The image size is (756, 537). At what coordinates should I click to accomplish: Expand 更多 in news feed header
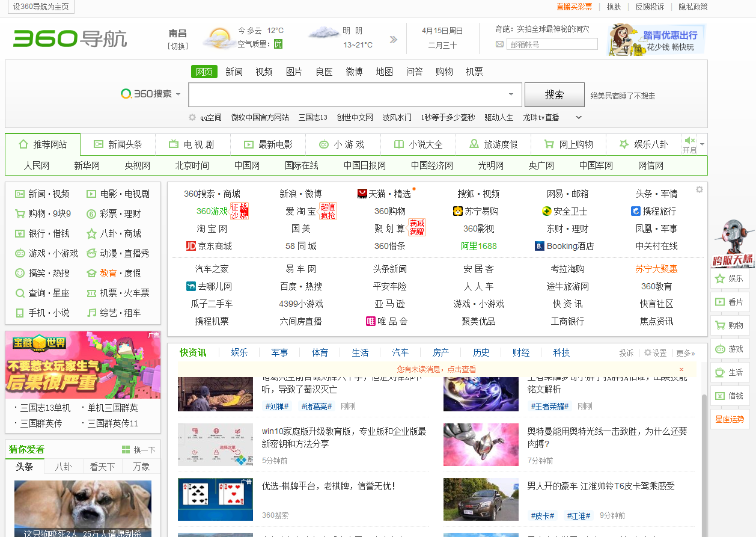pyautogui.click(x=686, y=353)
